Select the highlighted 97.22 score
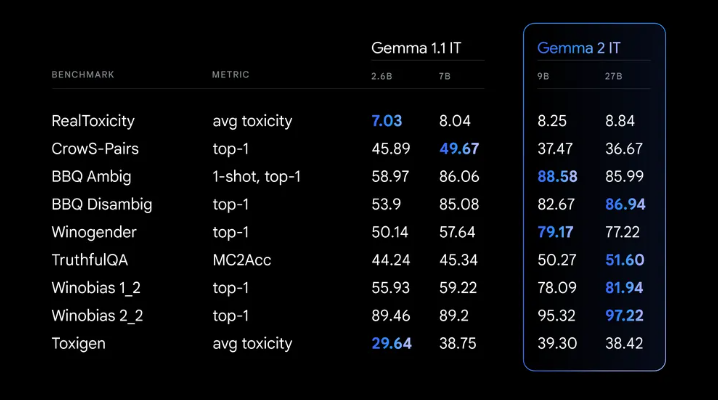This screenshot has height=400, width=718. click(x=623, y=316)
